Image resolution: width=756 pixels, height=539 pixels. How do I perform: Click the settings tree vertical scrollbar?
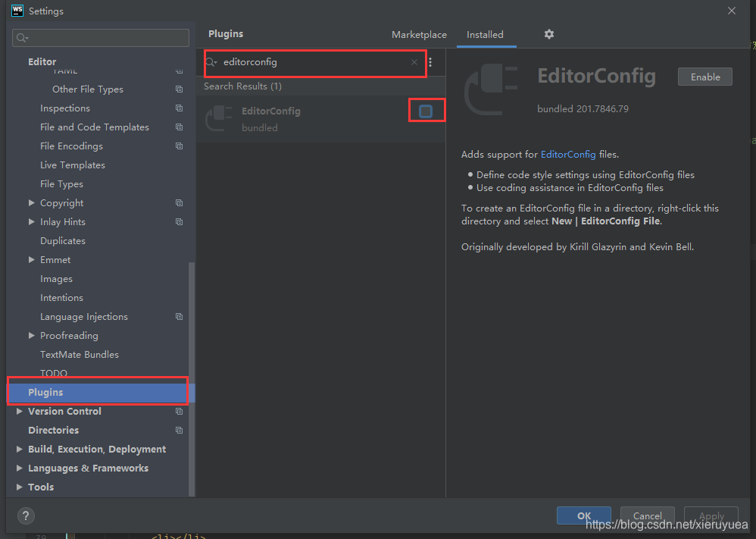click(192, 379)
